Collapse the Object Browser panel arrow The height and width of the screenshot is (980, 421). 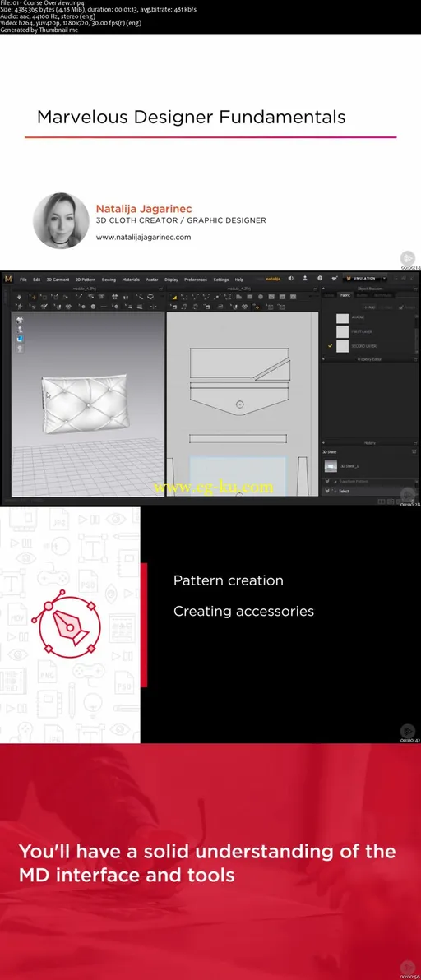323,288
